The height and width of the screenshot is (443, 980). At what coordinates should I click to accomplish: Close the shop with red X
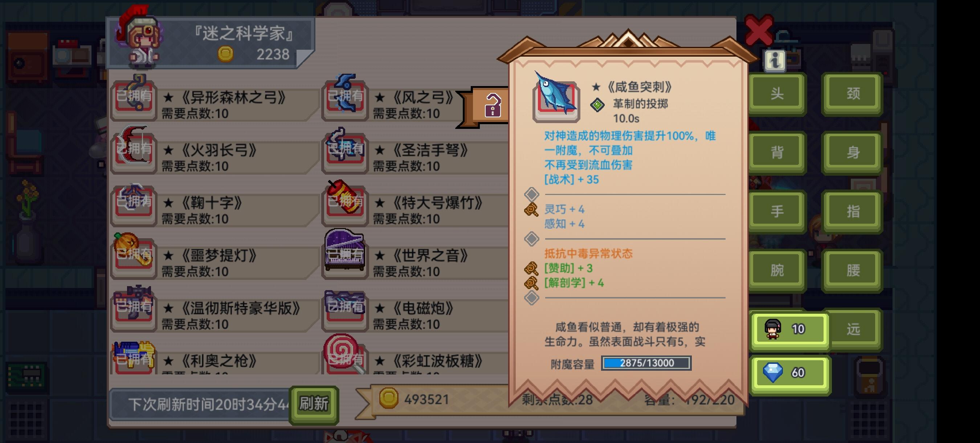pos(758,31)
